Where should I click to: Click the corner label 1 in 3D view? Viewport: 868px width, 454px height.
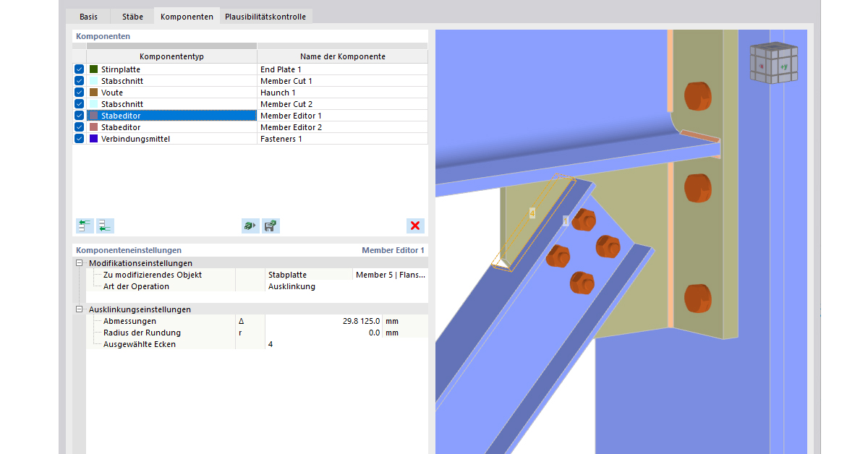(x=566, y=220)
